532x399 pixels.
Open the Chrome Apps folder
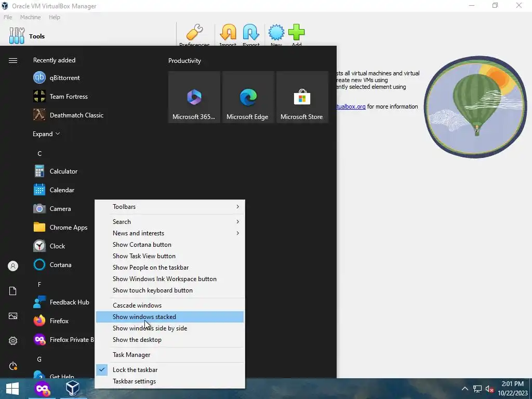(x=63, y=228)
